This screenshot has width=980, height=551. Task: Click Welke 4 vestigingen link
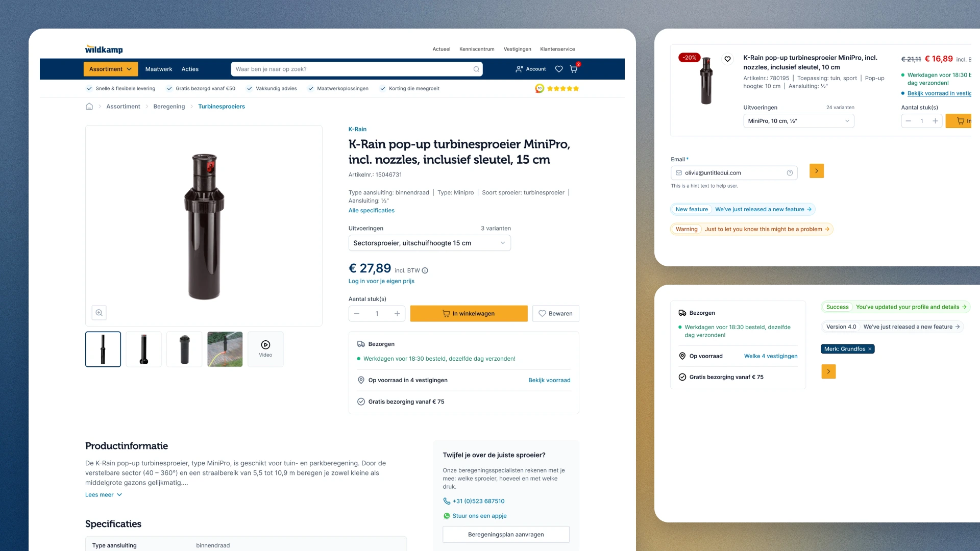pos(771,356)
